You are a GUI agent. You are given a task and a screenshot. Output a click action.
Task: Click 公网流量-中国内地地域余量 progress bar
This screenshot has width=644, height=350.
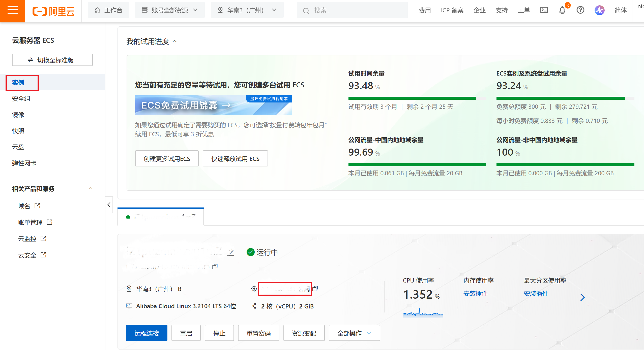[x=417, y=165]
